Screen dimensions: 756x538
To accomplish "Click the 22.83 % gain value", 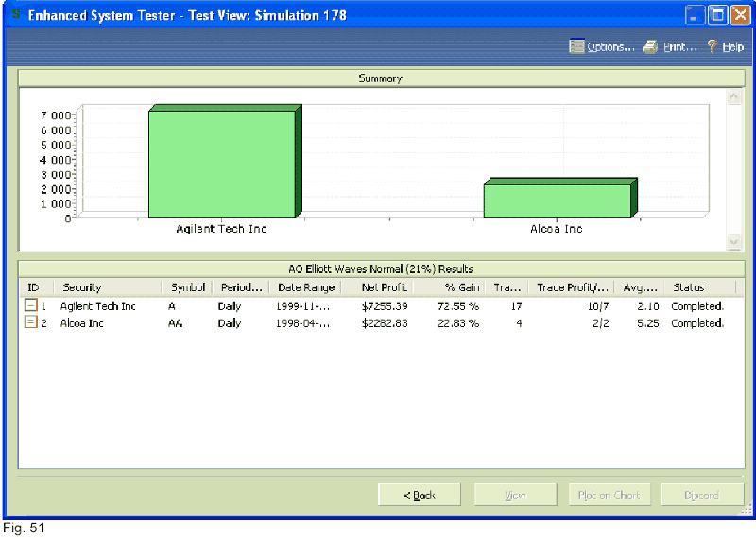I will tap(458, 322).
